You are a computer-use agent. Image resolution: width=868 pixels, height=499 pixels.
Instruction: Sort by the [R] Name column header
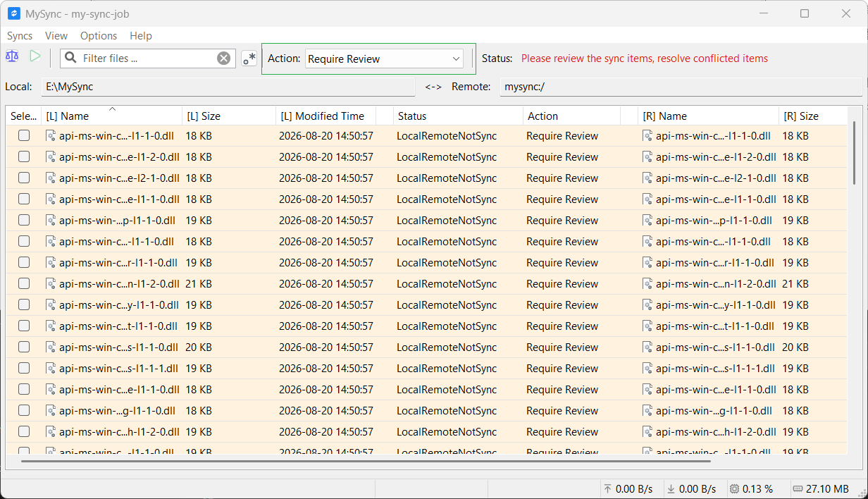[708, 116]
